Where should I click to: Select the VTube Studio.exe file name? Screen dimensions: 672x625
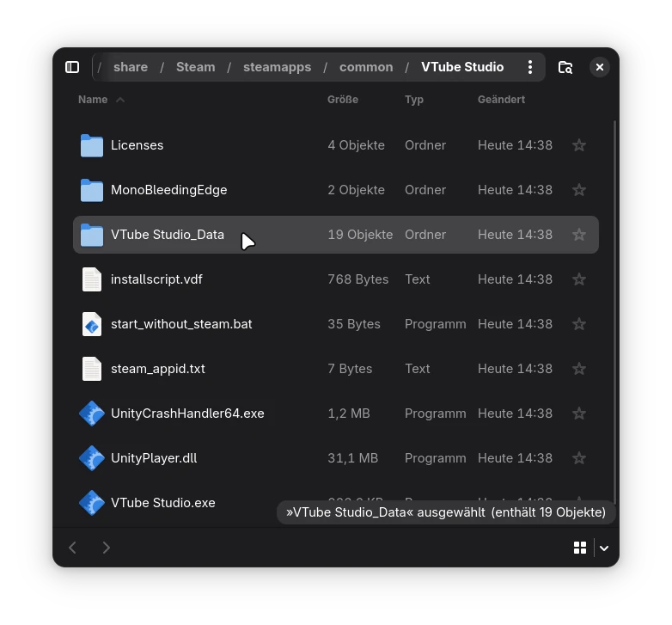click(163, 503)
